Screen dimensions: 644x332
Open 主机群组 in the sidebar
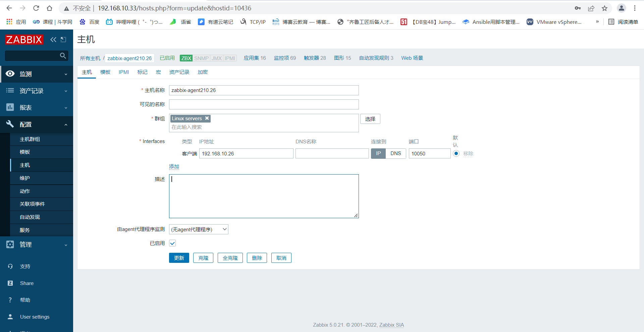pos(42,139)
